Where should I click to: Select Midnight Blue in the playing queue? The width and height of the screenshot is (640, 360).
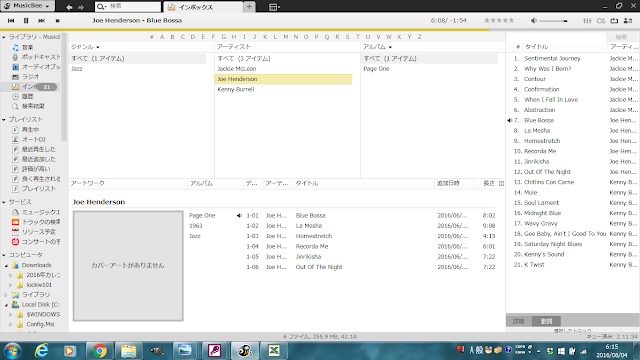tap(542, 213)
